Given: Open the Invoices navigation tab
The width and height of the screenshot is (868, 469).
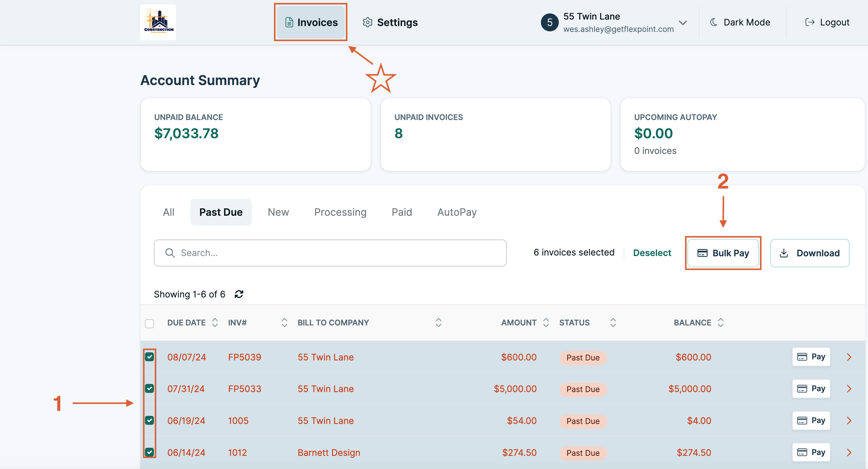Looking at the screenshot, I should tap(310, 22).
